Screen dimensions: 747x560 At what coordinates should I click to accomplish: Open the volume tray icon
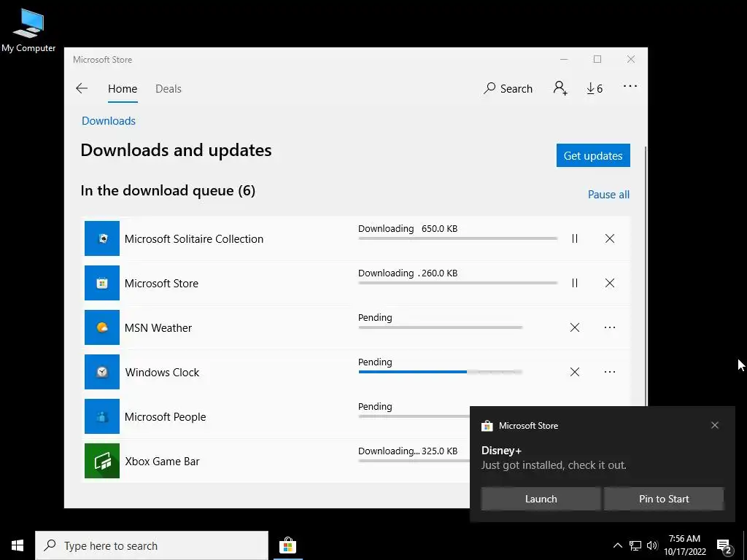652,545
